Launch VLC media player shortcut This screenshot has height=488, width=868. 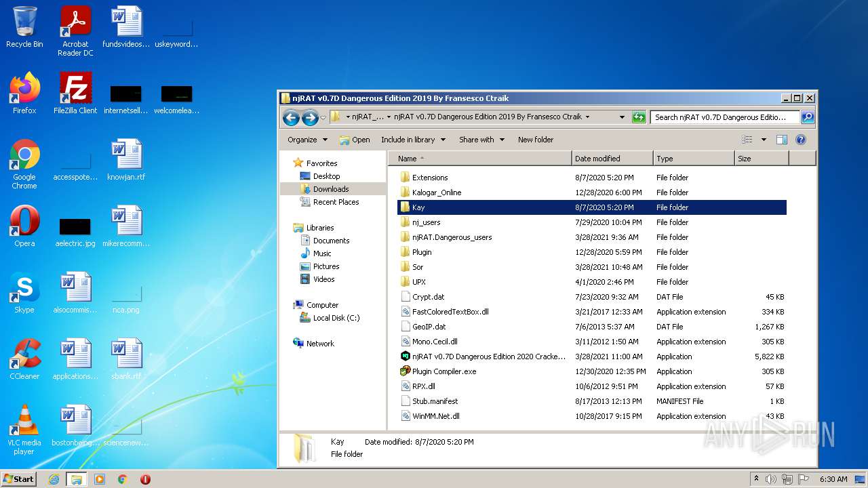click(x=24, y=430)
